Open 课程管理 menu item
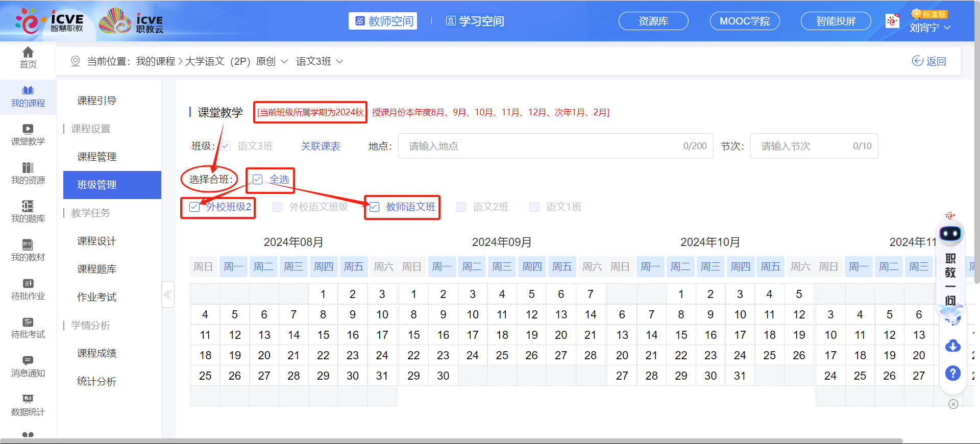The width and height of the screenshot is (980, 444). [x=97, y=157]
